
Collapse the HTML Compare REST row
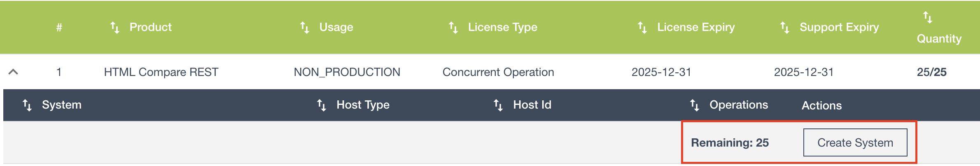(x=13, y=72)
